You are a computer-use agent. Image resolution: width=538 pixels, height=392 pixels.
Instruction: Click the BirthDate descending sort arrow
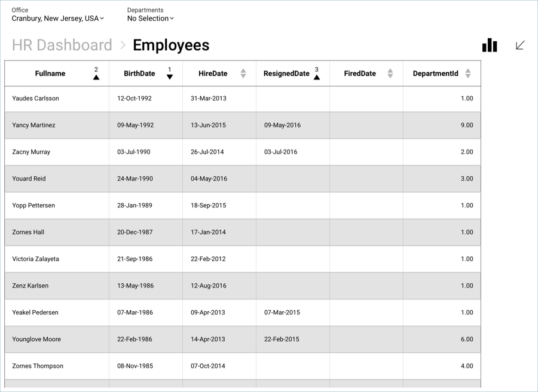point(170,77)
